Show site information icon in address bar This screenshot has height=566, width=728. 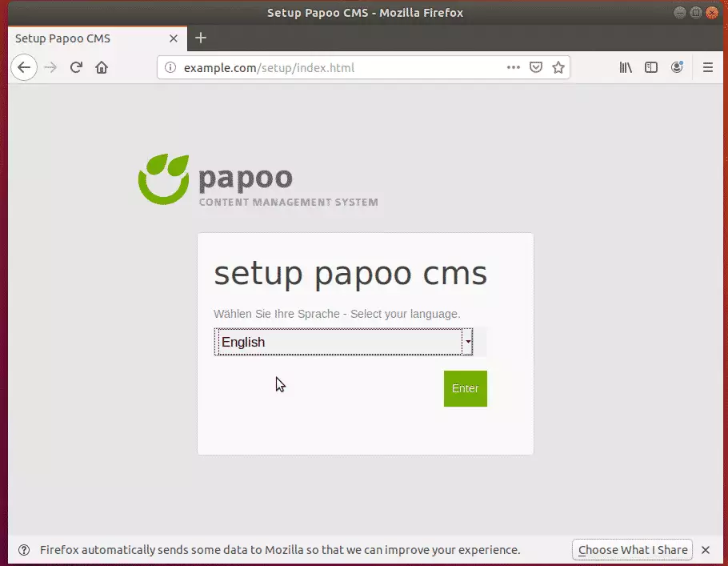tap(170, 68)
